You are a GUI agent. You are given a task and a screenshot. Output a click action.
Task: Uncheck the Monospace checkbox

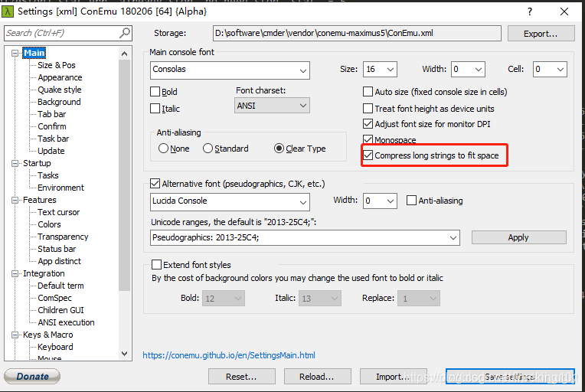coord(368,139)
